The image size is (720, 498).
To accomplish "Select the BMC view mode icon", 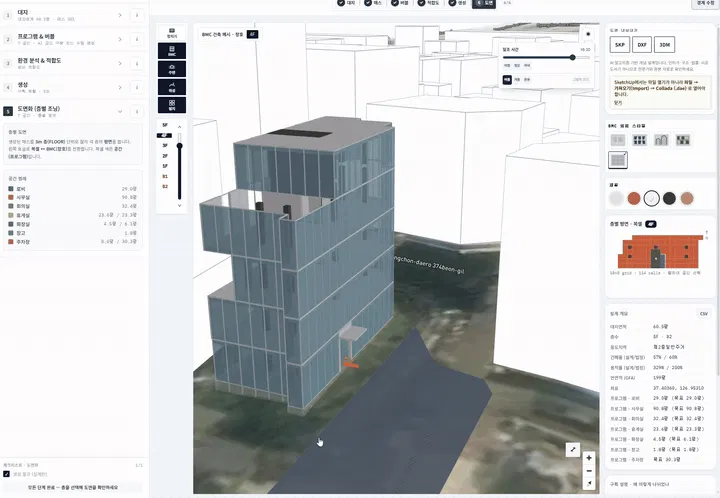I will pyautogui.click(x=172, y=50).
